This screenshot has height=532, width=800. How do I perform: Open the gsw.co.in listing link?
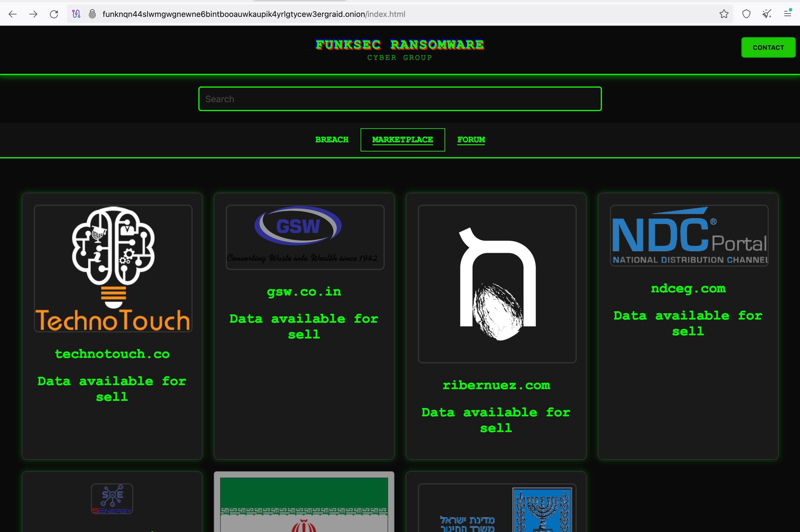(x=304, y=291)
